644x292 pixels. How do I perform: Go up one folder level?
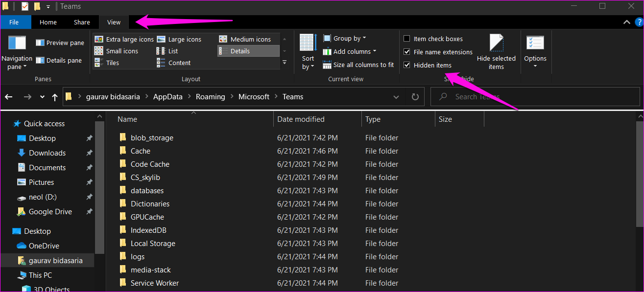click(x=55, y=97)
